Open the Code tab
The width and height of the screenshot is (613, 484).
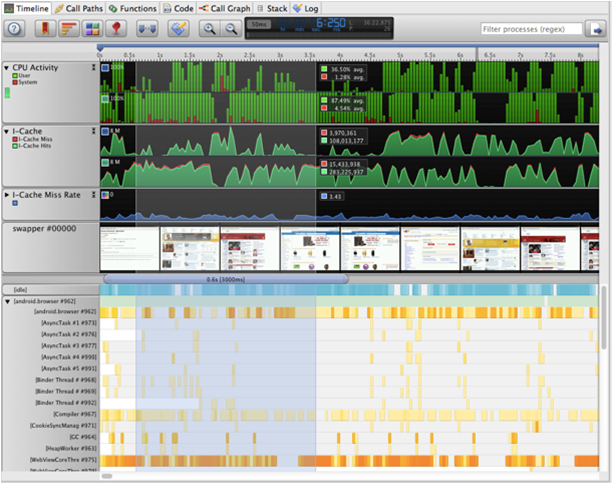178,8
